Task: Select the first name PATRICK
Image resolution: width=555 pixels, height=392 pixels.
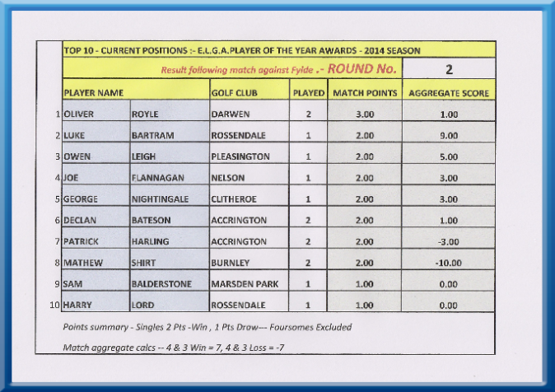Action: pos(81,241)
